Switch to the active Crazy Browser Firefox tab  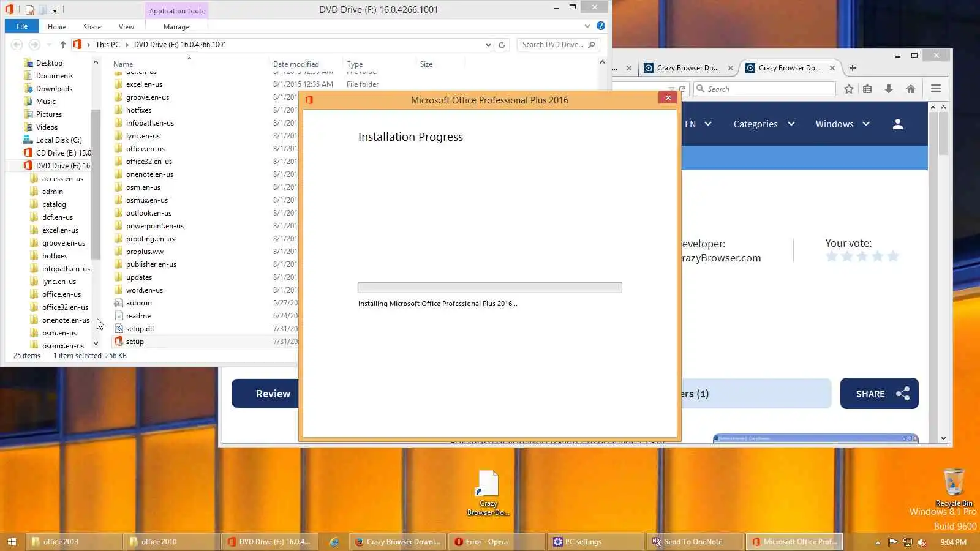pyautogui.click(x=790, y=68)
